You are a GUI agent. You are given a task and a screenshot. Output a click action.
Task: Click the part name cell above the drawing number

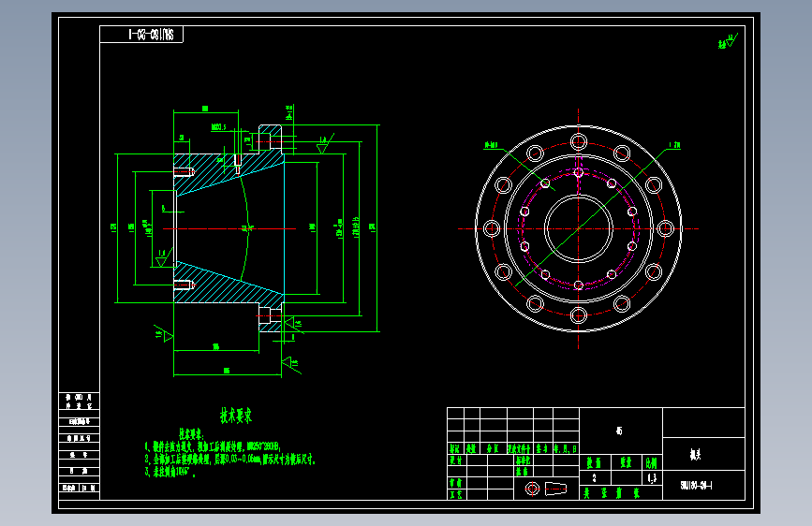click(x=703, y=455)
